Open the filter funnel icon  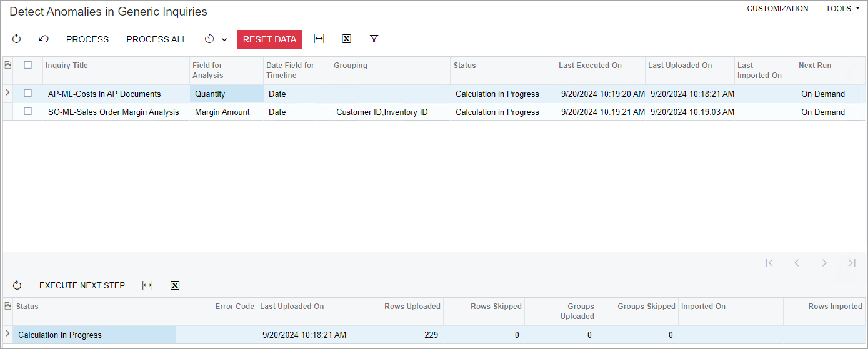[374, 39]
